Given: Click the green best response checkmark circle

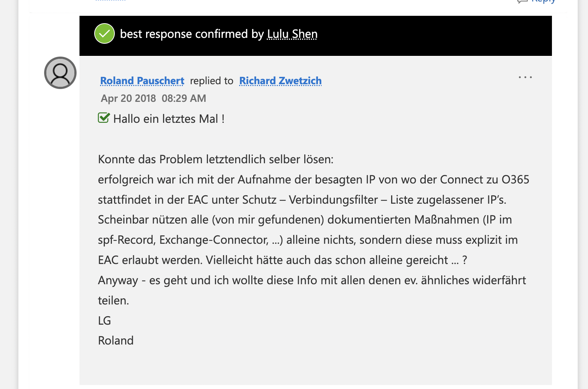Looking at the screenshot, I should click(x=105, y=33).
